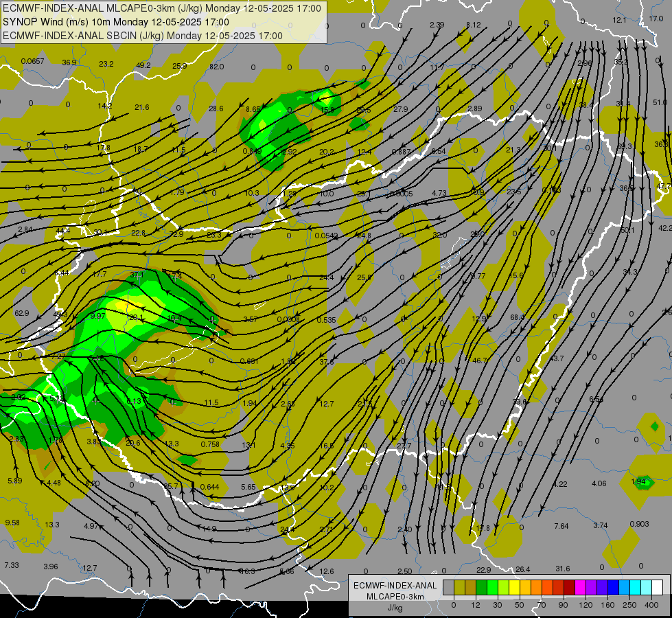The width and height of the screenshot is (672, 618).
Task: Click the map value 0.758
Action: click(211, 444)
